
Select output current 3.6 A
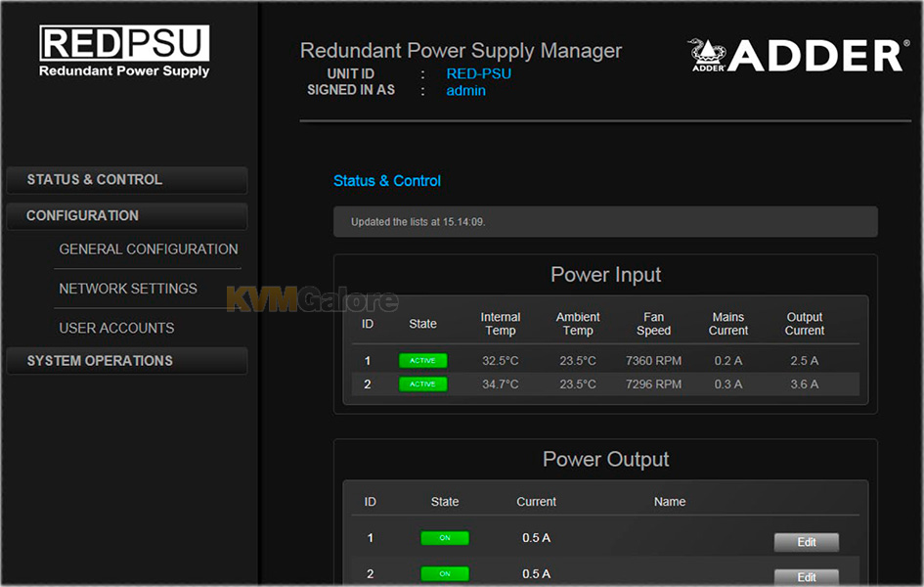(x=805, y=384)
